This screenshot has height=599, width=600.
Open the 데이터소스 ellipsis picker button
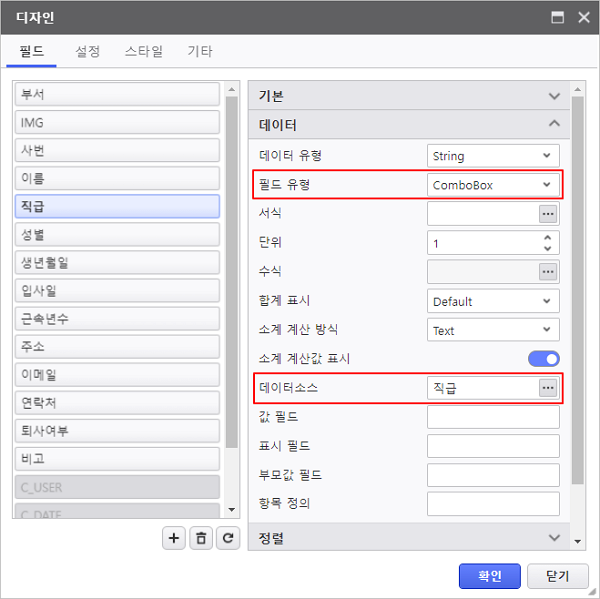point(547,388)
